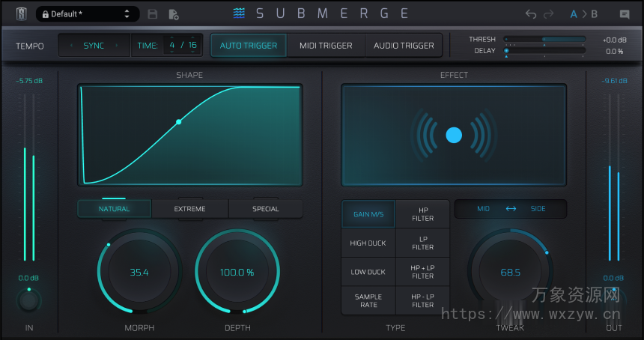
Task: Open the Default preset dropdown
Action: click(x=88, y=14)
